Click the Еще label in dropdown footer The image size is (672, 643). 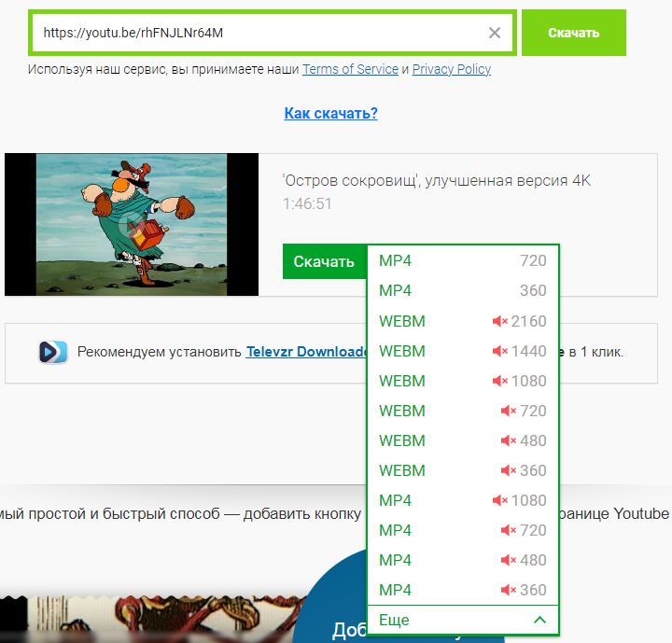pos(394,620)
